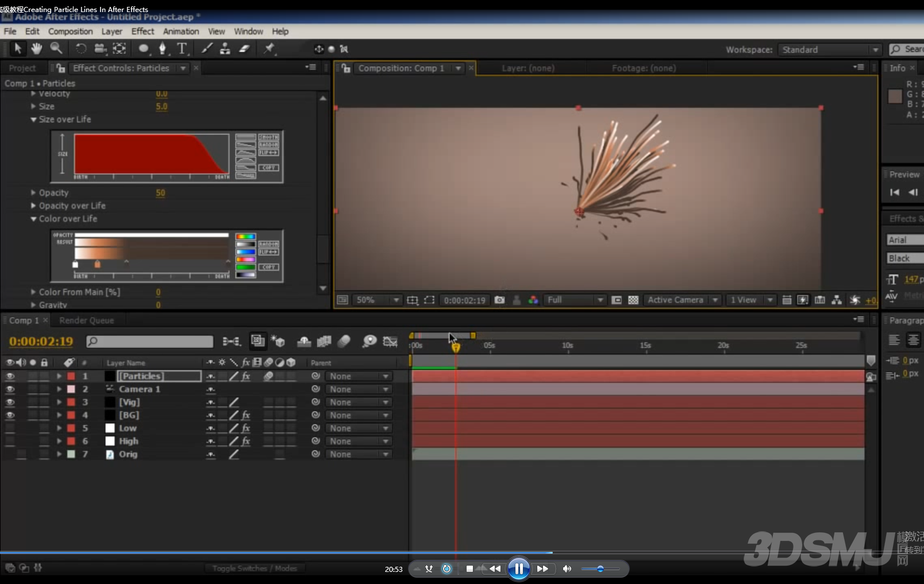Select the Puppet Pin tool
The width and height of the screenshot is (924, 584).
tap(269, 49)
